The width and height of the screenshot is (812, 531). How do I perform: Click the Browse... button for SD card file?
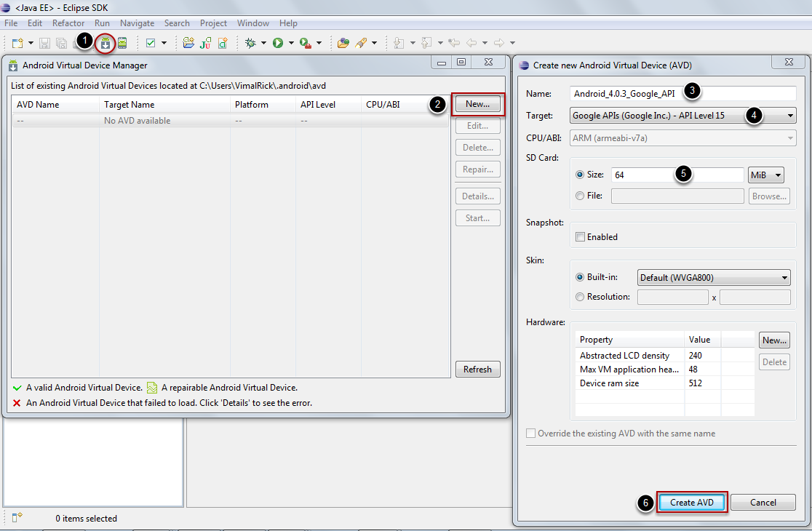(x=769, y=196)
